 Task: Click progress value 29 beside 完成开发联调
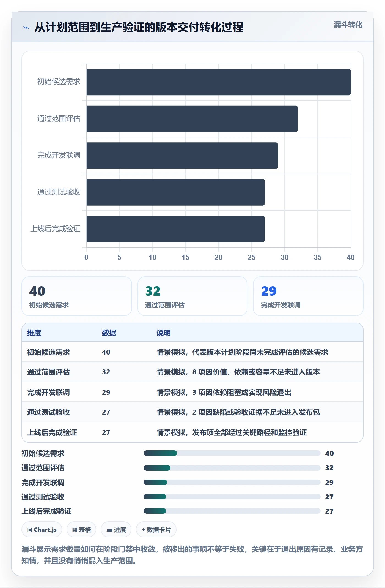pos(329,483)
